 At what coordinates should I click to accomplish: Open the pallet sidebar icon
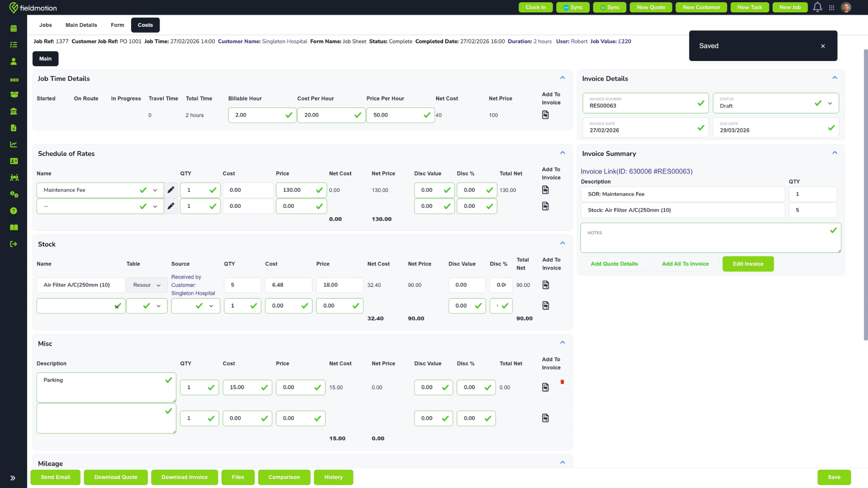[x=14, y=80]
